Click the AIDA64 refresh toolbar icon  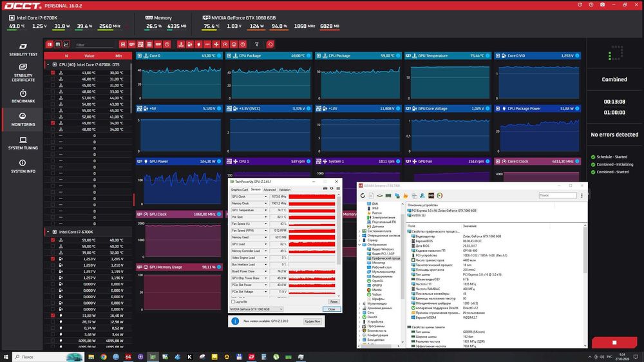[x=363, y=196]
